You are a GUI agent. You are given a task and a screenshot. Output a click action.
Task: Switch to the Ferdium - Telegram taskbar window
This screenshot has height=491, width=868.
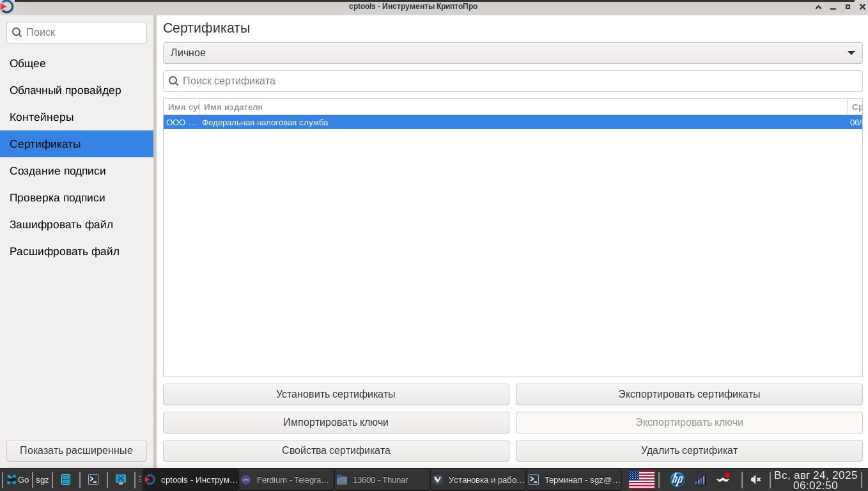click(286, 479)
